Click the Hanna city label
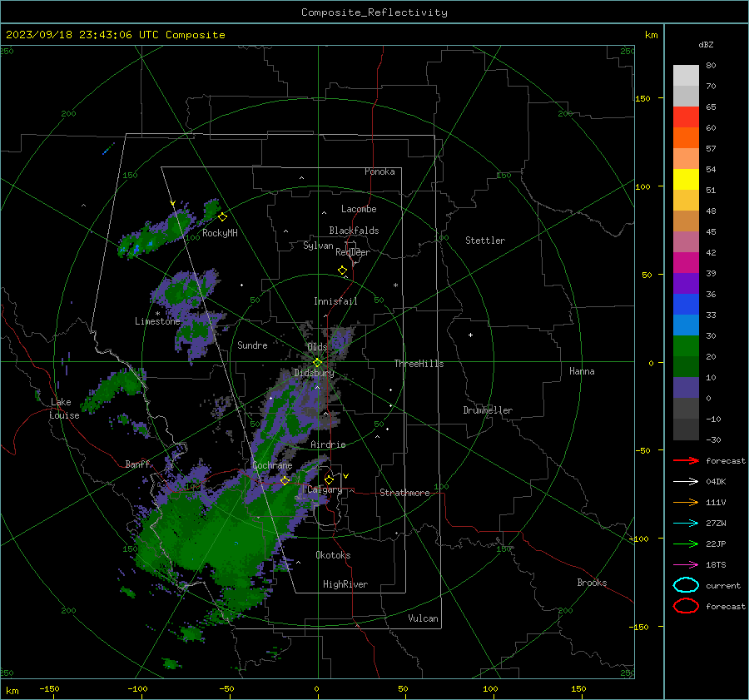This screenshot has width=749, height=700. point(582,371)
